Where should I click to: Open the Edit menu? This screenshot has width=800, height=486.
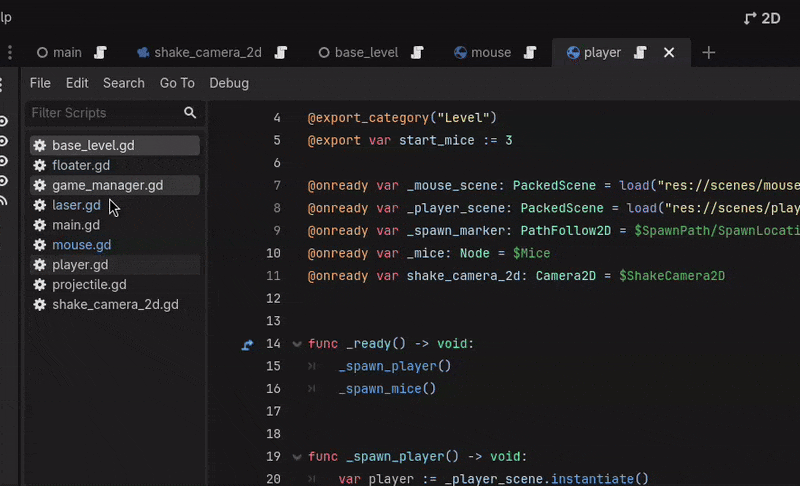click(77, 83)
